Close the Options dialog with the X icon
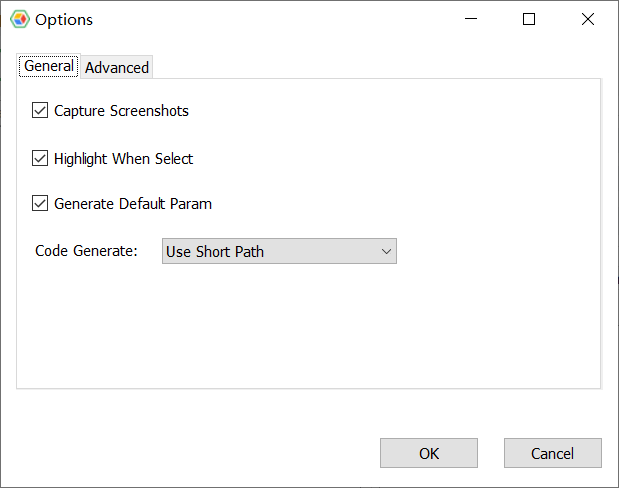 point(588,19)
